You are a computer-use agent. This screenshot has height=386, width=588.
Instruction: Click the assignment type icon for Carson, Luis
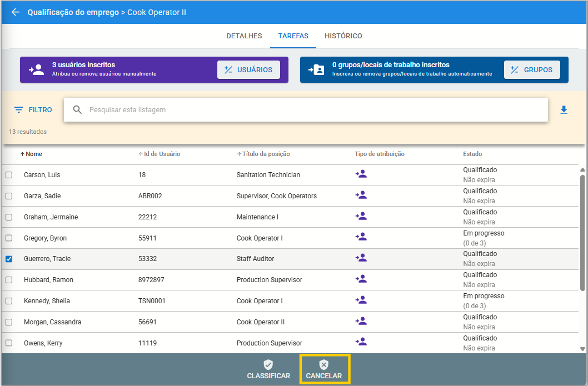[x=361, y=174]
